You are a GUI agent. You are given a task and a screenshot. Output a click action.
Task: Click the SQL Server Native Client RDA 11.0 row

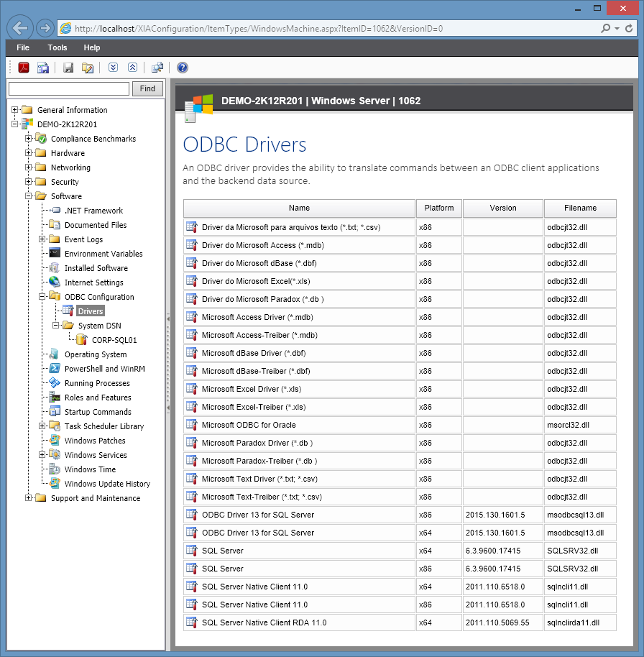coord(400,622)
